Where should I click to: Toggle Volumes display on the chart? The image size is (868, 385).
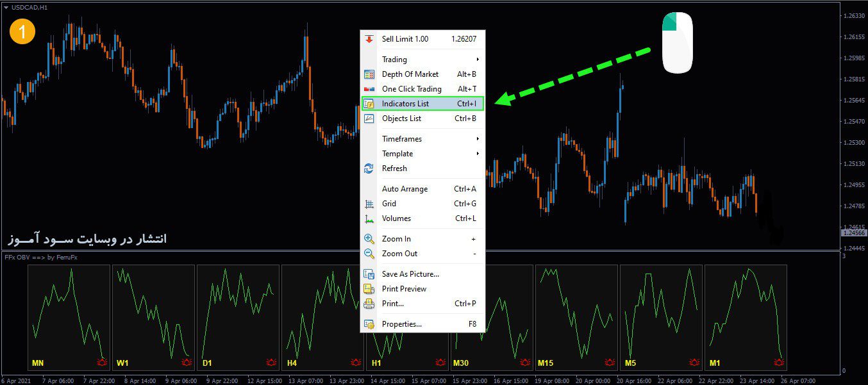tap(397, 218)
